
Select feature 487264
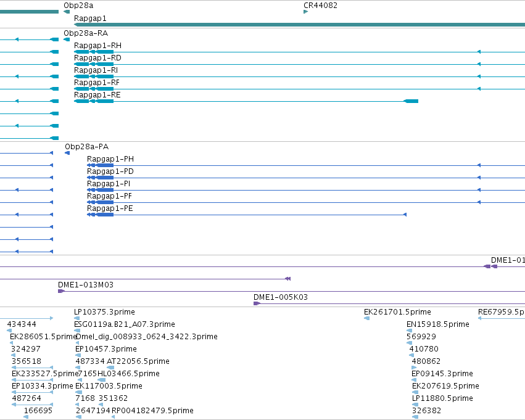coord(27,398)
